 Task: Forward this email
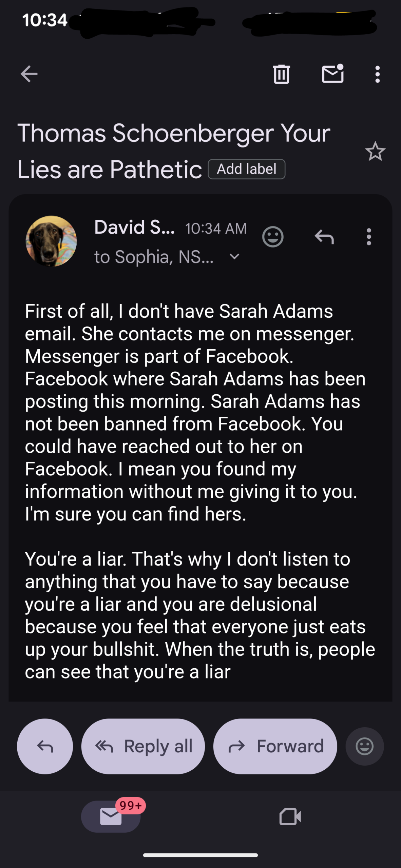pos(275,746)
